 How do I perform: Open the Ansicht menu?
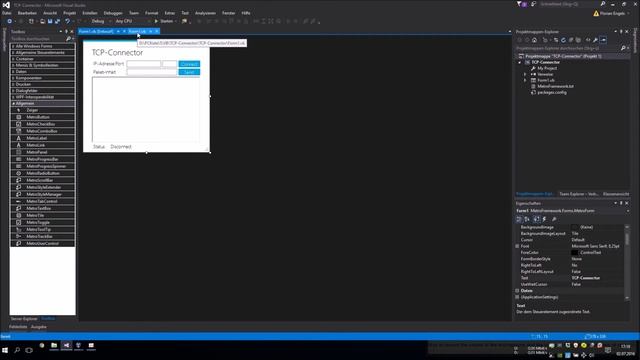point(50,13)
